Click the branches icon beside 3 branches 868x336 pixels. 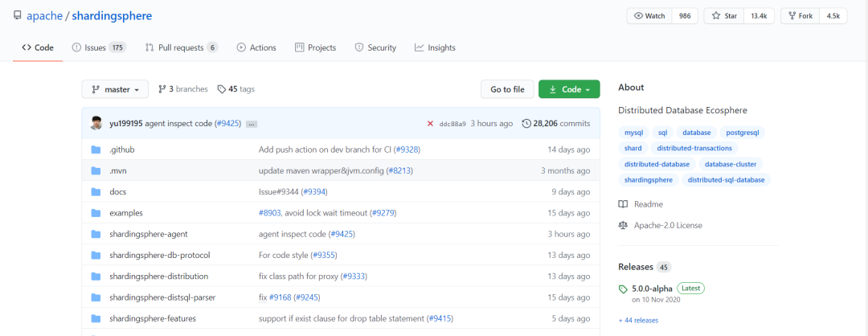click(162, 89)
